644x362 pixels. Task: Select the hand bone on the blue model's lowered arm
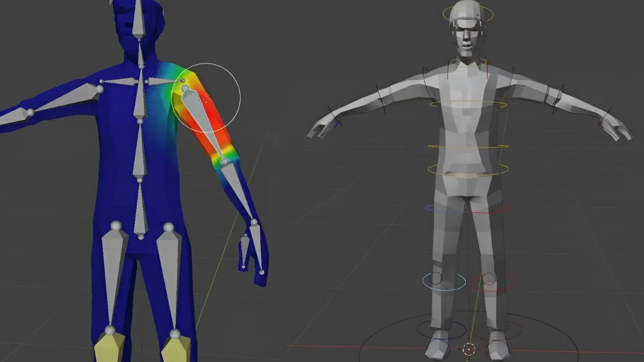(x=257, y=247)
